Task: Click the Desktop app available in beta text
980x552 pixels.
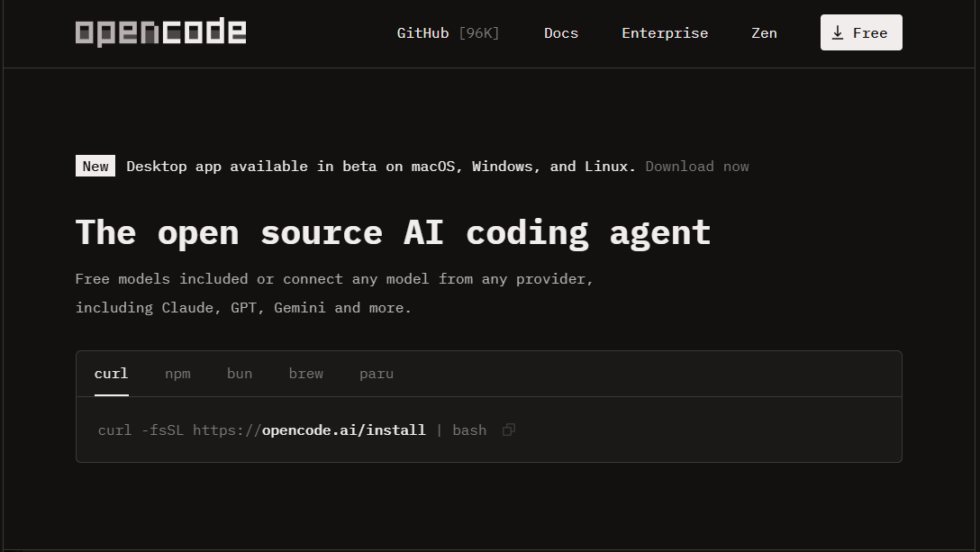Action: click(381, 167)
